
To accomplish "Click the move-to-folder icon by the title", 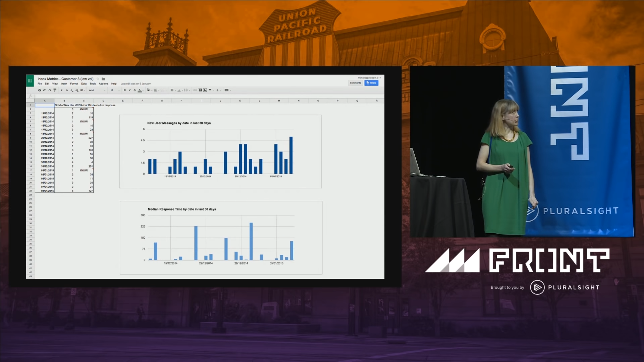I will [x=103, y=79].
